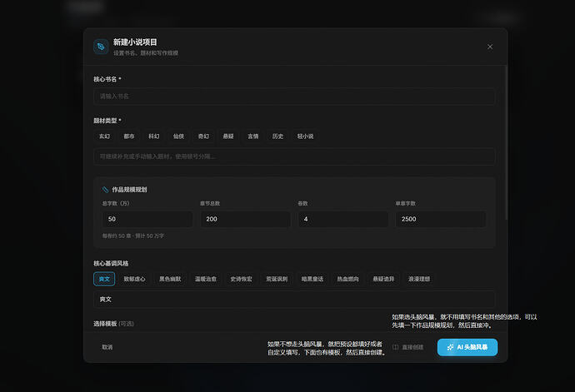Image resolution: width=575 pixels, height=392 pixels.
Task: Select the 玄幻 genre chip
Action: 104,136
